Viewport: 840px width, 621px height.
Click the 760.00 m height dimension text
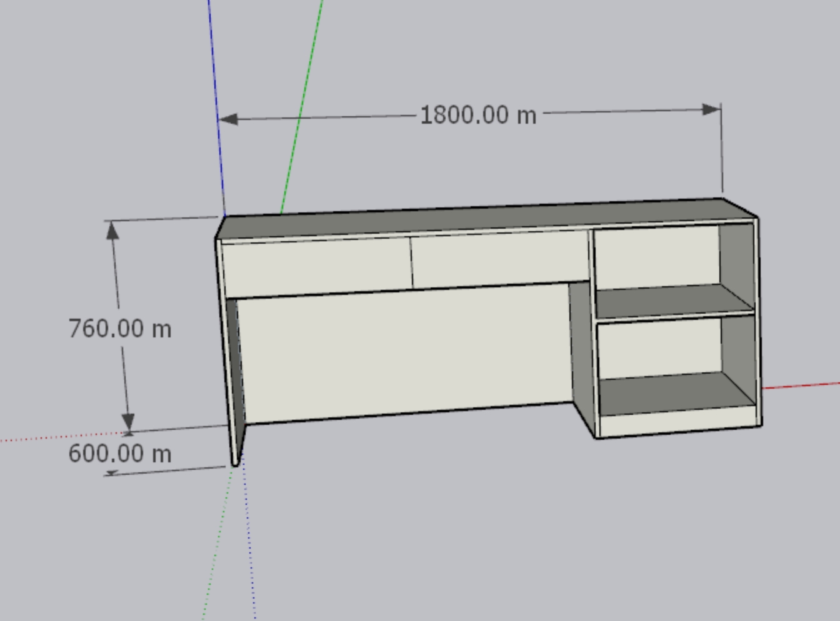119,329
